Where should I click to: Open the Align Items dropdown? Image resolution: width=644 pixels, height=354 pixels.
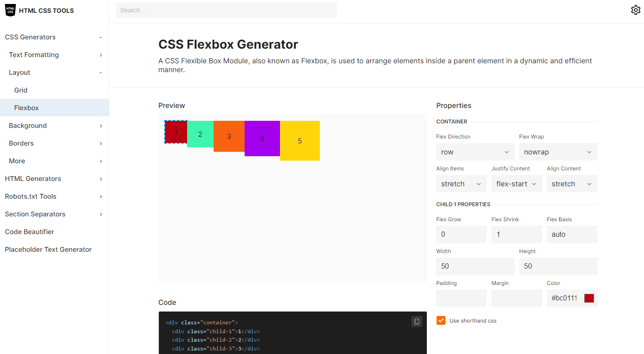click(461, 184)
